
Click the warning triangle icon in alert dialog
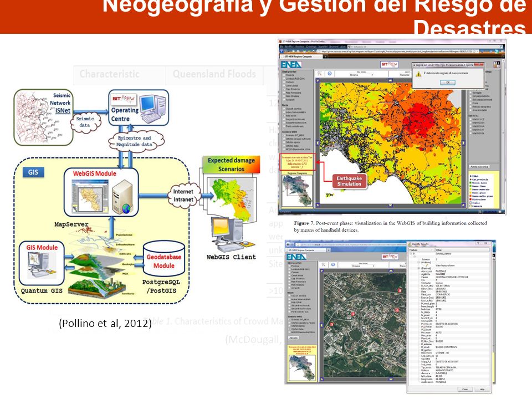point(419,74)
